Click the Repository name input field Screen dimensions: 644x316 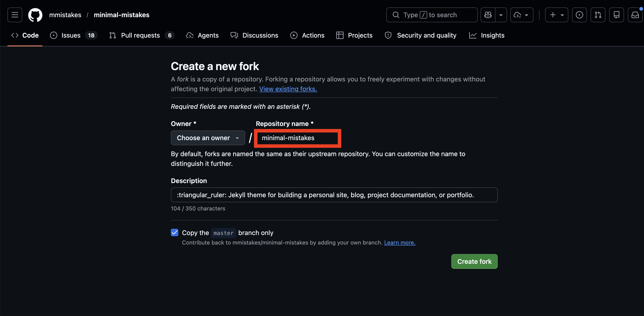[297, 138]
